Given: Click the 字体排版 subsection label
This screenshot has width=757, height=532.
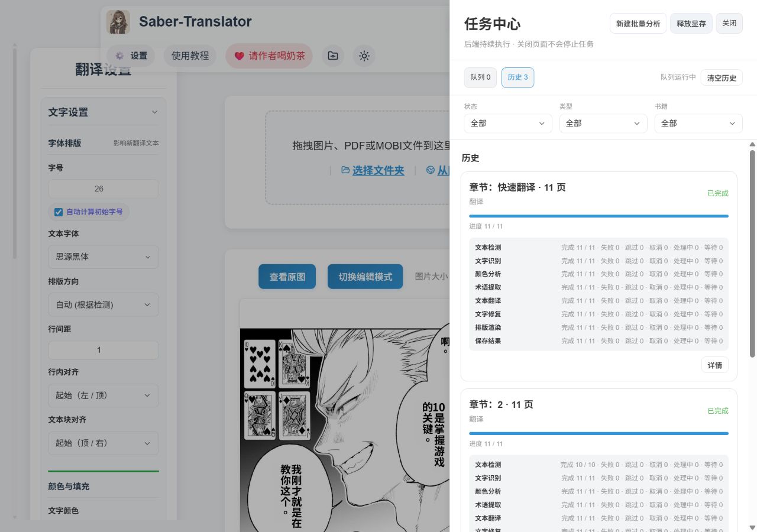Looking at the screenshot, I should (64, 143).
